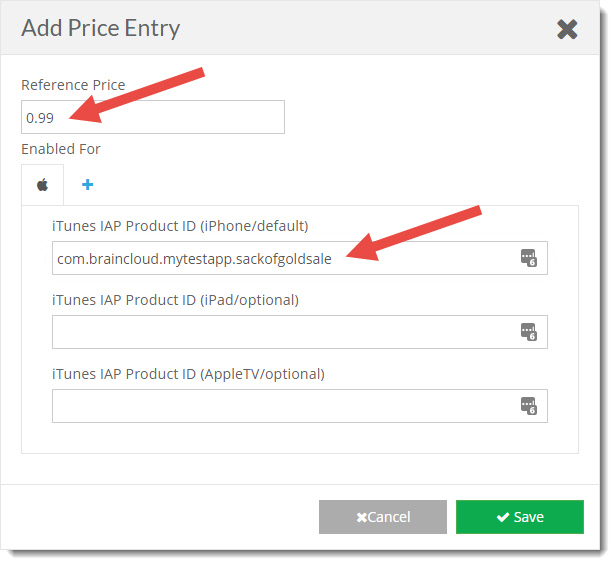Click the AppleTV/optional Product ID field
Viewport: 615px width, 565px height.
tap(280, 406)
